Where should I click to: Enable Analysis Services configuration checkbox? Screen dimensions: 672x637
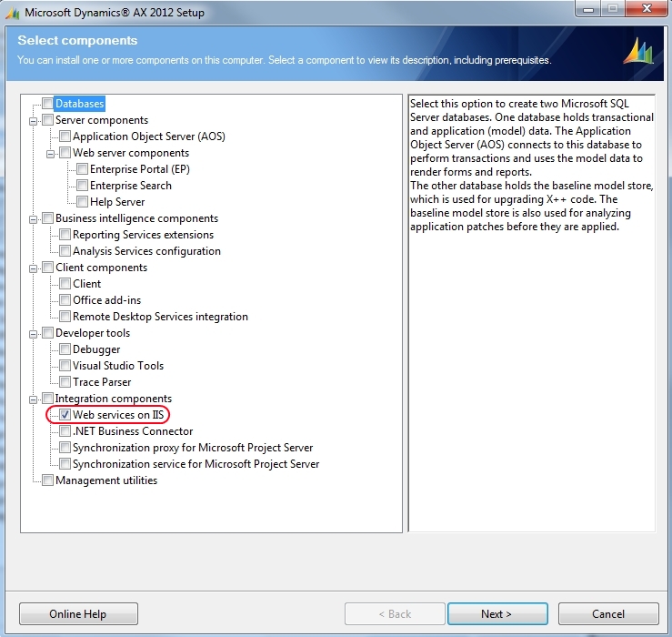65,250
